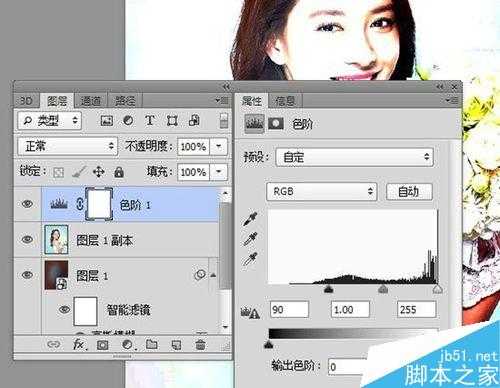Click 自动 auto levels button

coord(409,192)
